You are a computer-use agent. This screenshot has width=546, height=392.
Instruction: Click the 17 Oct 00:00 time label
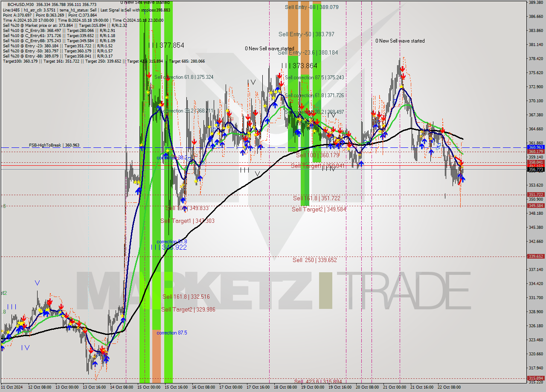[x=232, y=387]
